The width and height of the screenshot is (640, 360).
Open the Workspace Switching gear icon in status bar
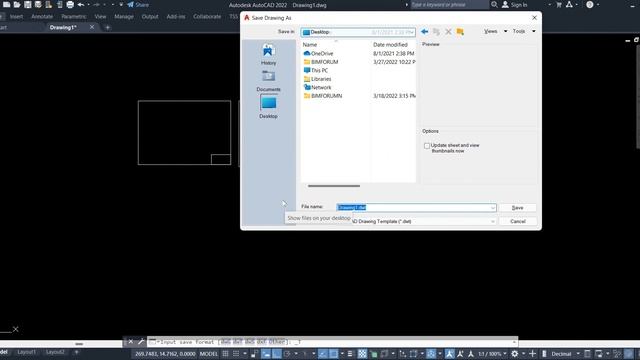[x=515, y=354]
